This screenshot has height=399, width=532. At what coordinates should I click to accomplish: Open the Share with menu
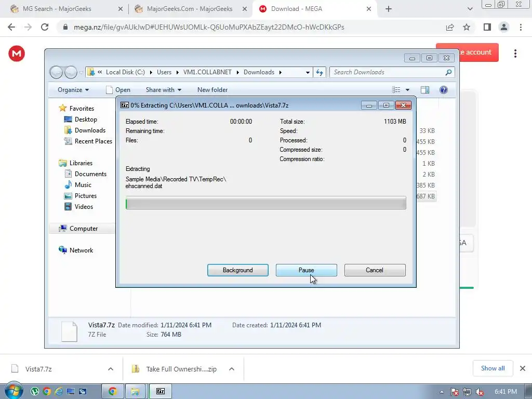click(x=164, y=90)
